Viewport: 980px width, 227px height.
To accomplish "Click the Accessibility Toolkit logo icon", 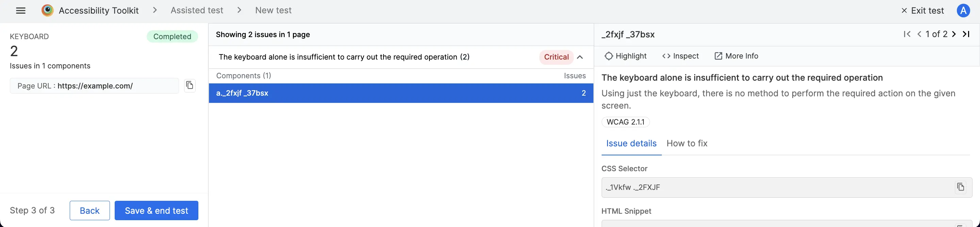I will 48,11.
